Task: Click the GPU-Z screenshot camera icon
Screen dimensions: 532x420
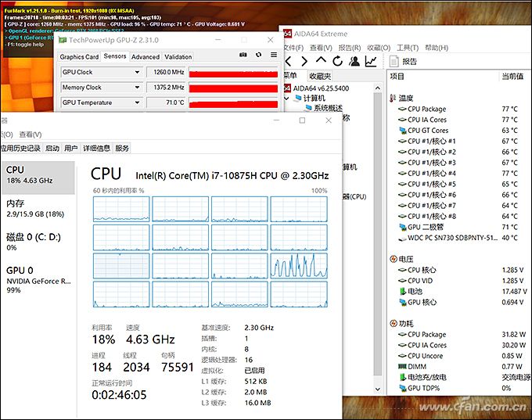Action: (x=243, y=55)
